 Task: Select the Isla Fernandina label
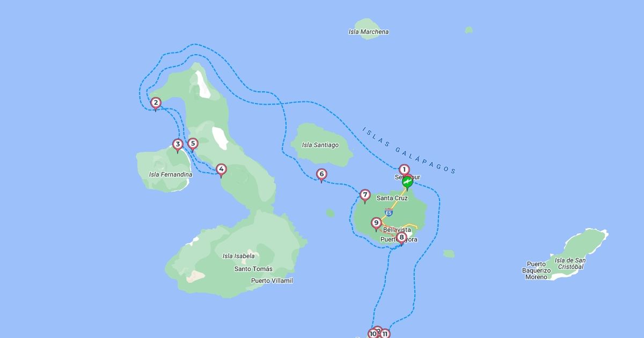tap(171, 174)
